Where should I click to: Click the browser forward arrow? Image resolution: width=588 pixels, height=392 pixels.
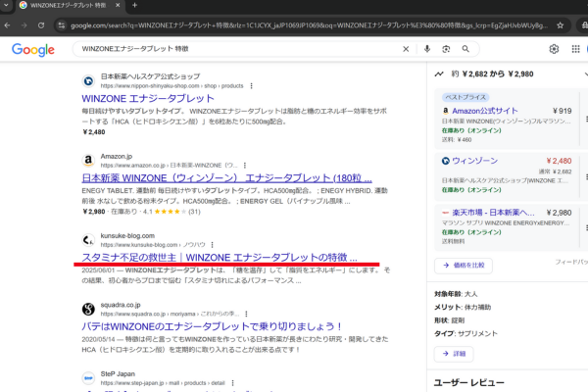coord(24,25)
